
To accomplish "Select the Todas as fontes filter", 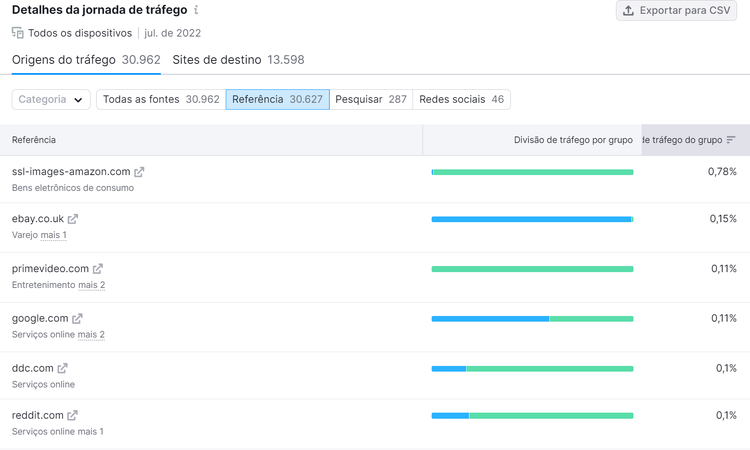I will (161, 99).
